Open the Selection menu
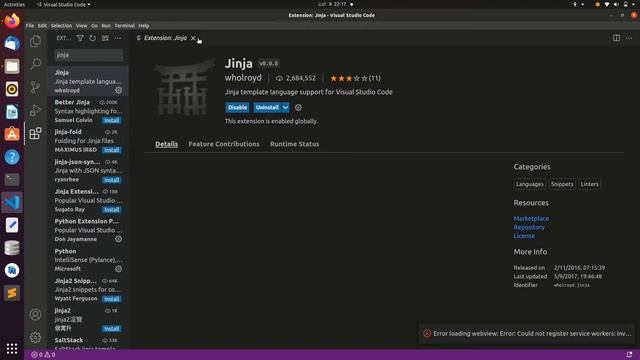 [61, 25]
